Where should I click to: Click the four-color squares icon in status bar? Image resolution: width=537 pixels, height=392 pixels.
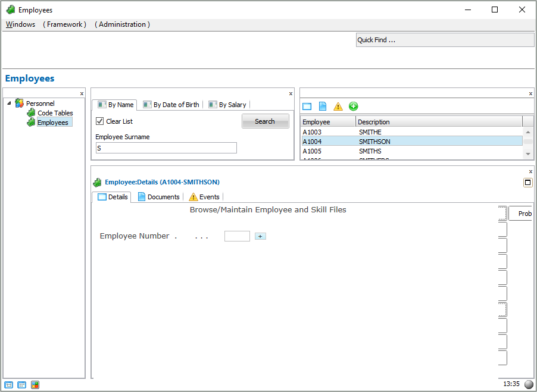point(35,385)
